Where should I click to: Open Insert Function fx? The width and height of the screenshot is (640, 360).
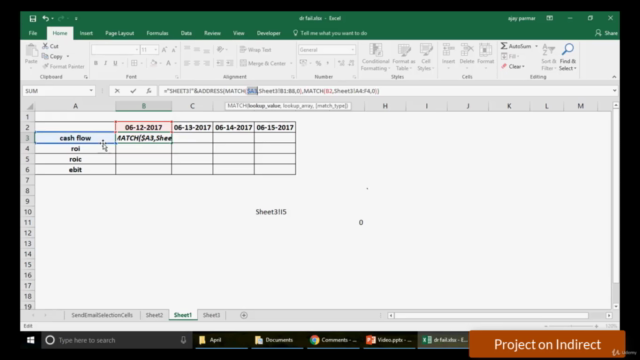pyautogui.click(x=149, y=91)
